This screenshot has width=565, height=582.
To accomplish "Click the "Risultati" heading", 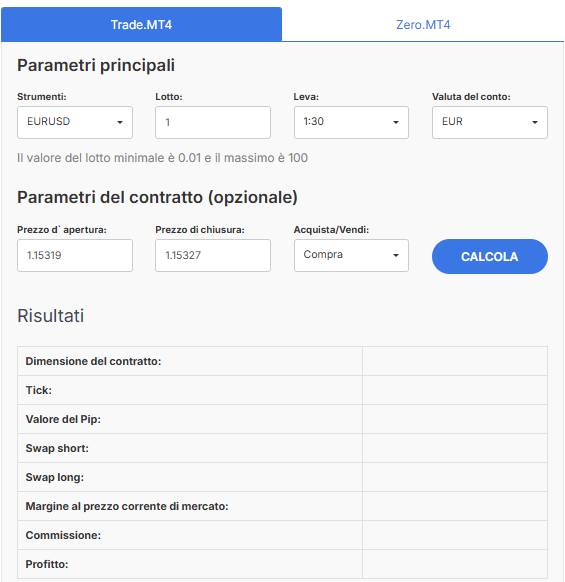I will pyautogui.click(x=50, y=316).
